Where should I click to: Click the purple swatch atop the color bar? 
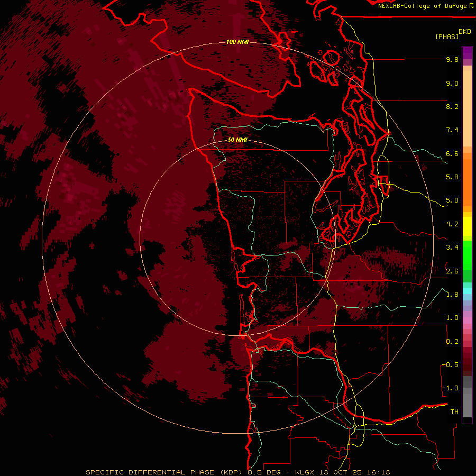click(x=467, y=53)
